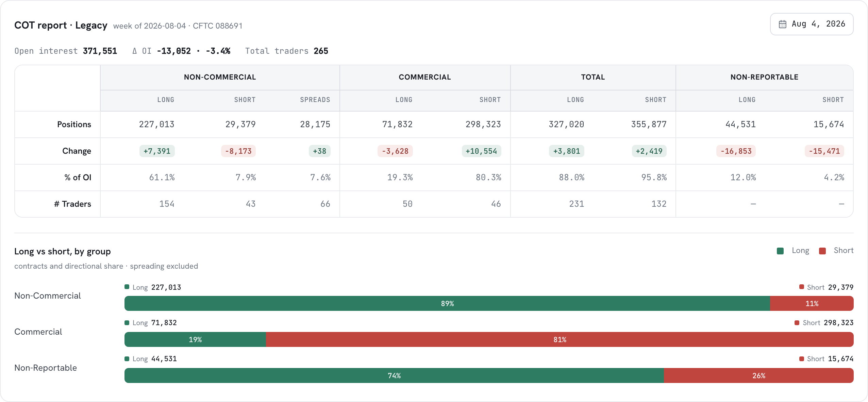
Task: Select the 298,323 positions cell
Action: [x=483, y=124]
